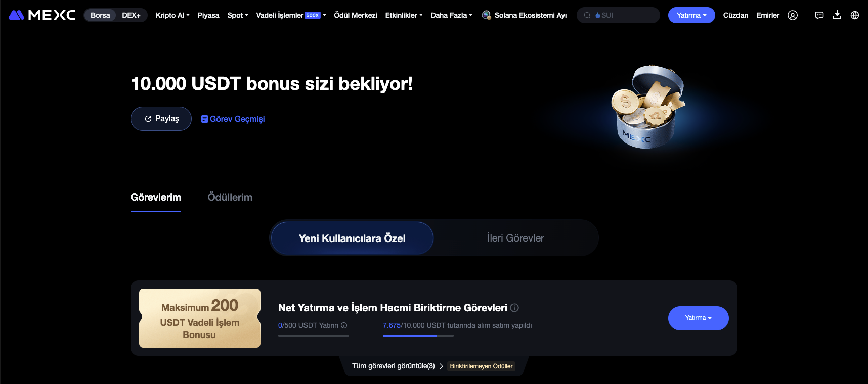
Task: Open the Ödül Merkezi menu item
Action: [356, 15]
